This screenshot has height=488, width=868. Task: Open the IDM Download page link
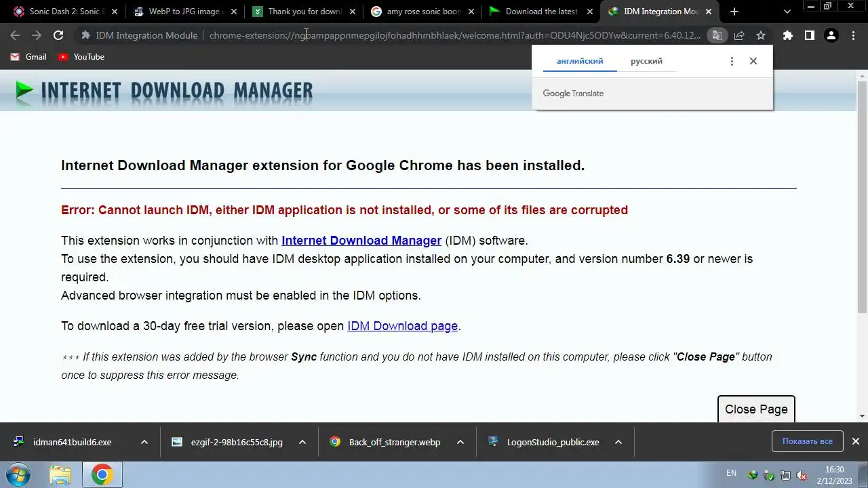coord(403,326)
